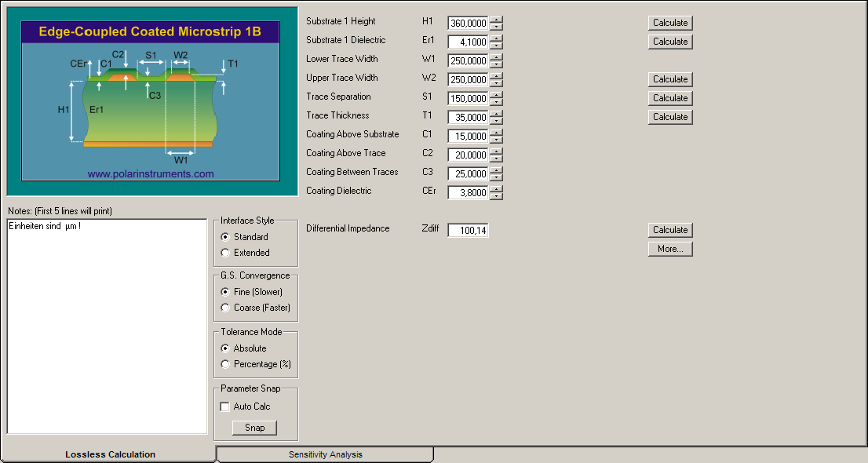Increase Substrate 1 Dielectric Er1 with up arrow

[497, 38]
